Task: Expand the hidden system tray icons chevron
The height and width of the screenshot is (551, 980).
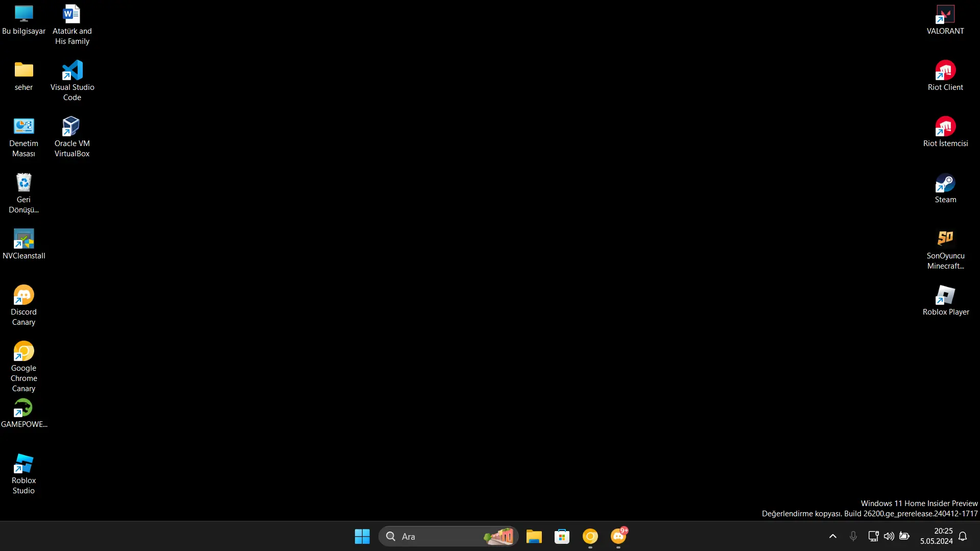Action: click(832, 536)
